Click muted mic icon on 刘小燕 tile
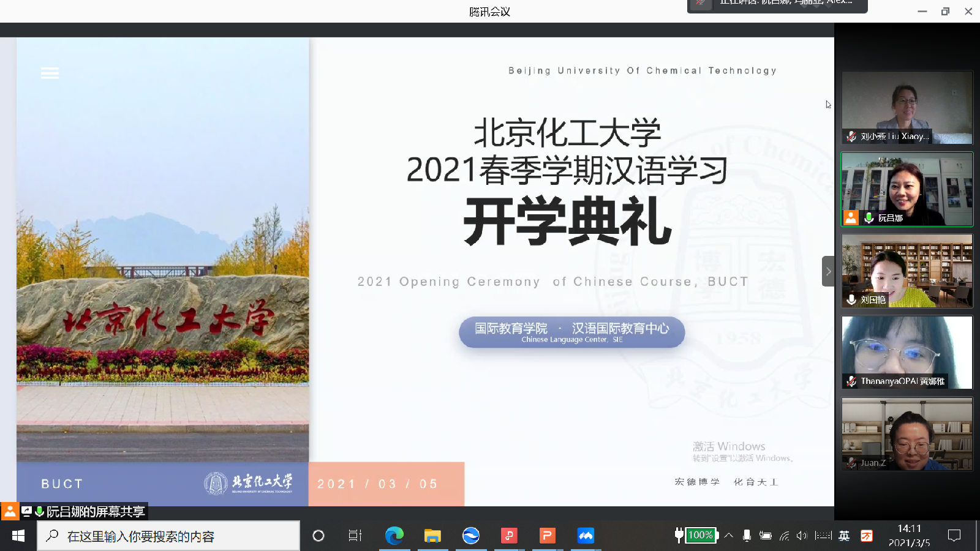 [851, 137]
